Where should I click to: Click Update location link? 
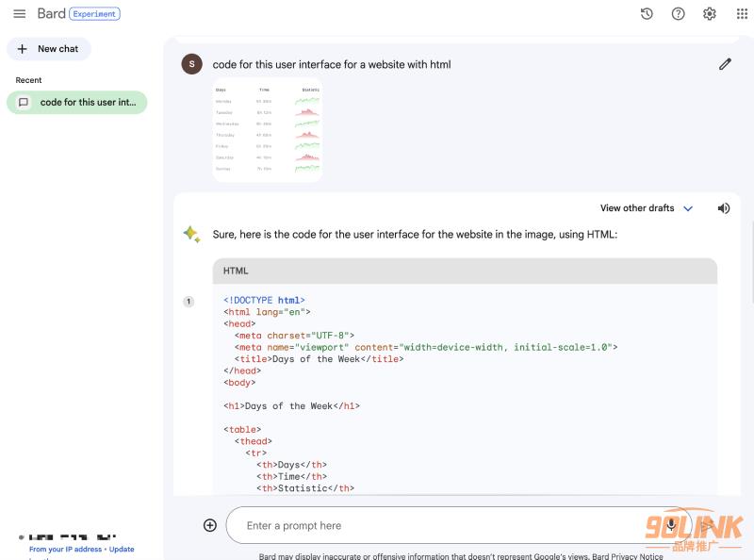coord(122,549)
